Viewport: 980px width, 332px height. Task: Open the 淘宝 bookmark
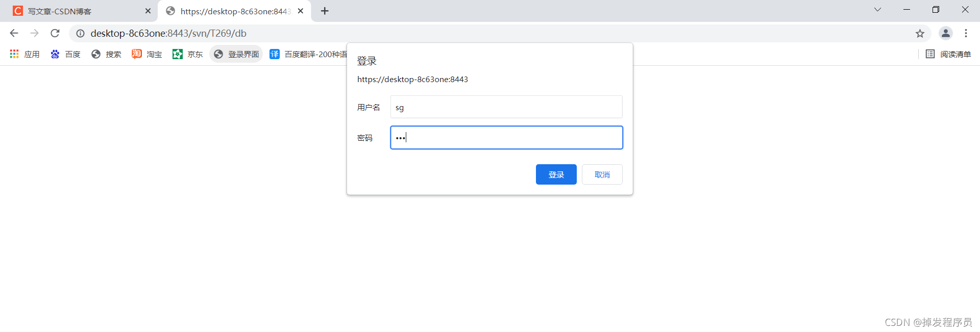coord(147,54)
